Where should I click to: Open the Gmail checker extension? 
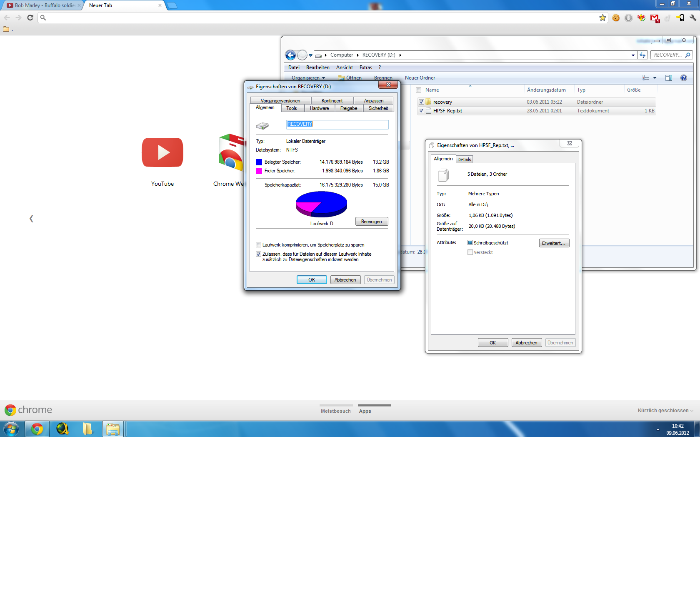point(655,18)
